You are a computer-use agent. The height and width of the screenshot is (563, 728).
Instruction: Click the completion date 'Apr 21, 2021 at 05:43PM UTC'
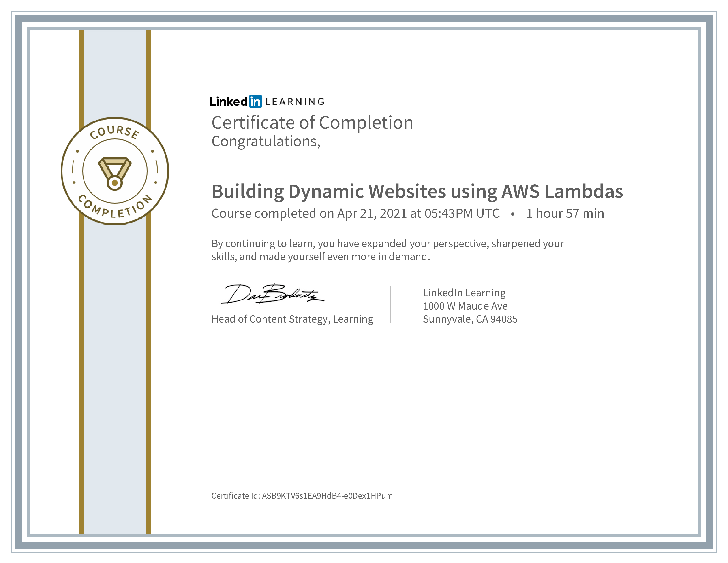point(418,213)
